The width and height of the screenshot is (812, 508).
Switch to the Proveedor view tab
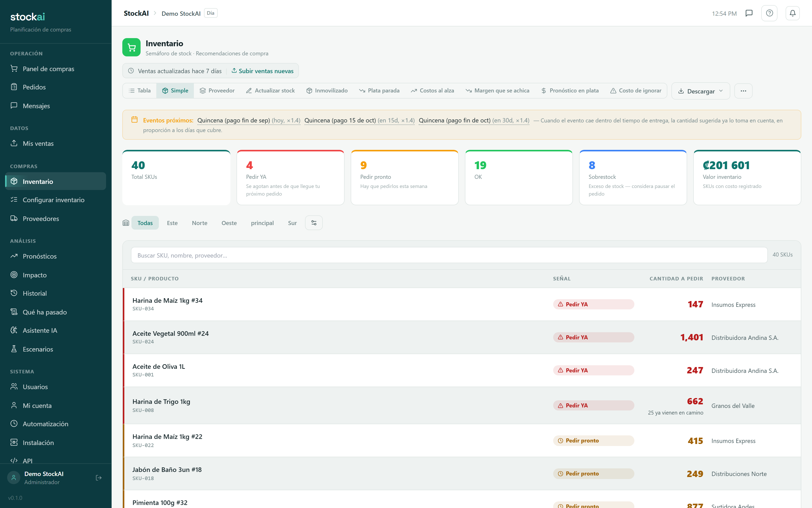click(217, 91)
